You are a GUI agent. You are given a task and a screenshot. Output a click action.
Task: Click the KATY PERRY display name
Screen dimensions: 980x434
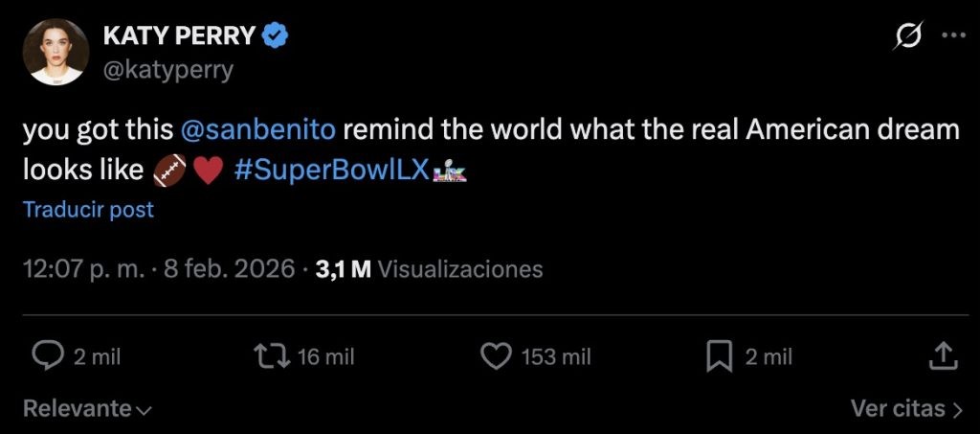179,37
